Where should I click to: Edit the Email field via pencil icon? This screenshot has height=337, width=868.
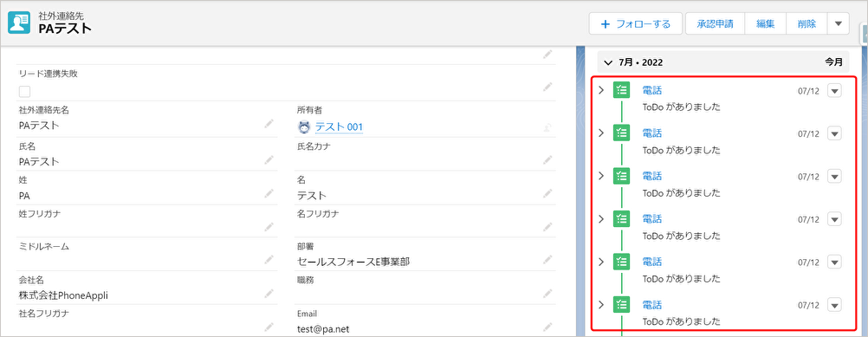pyautogui.click(x=547, y=327)
